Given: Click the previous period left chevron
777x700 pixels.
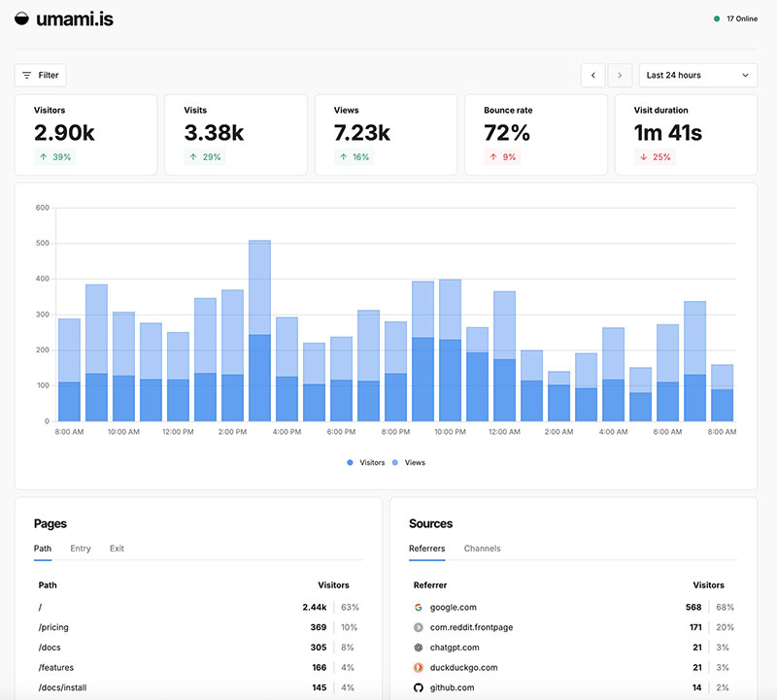Looking at the screenshot, I should pos(593,75).
